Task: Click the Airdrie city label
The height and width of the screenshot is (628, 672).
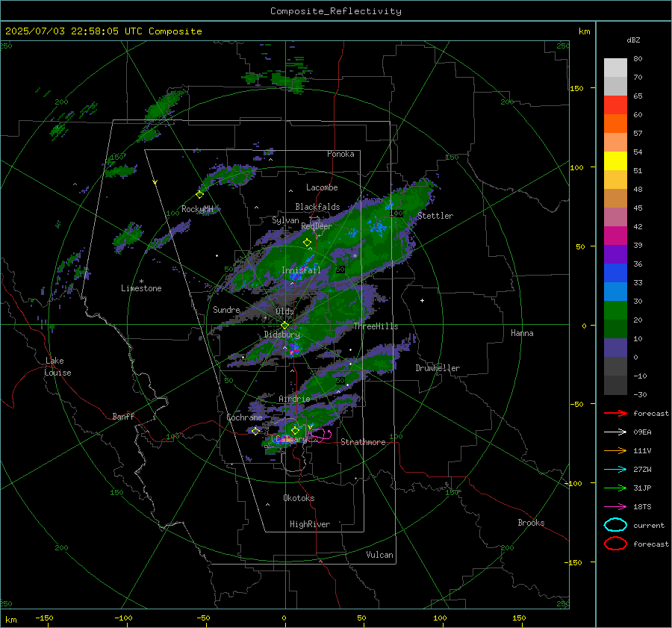Action: [x=294, y=399]
